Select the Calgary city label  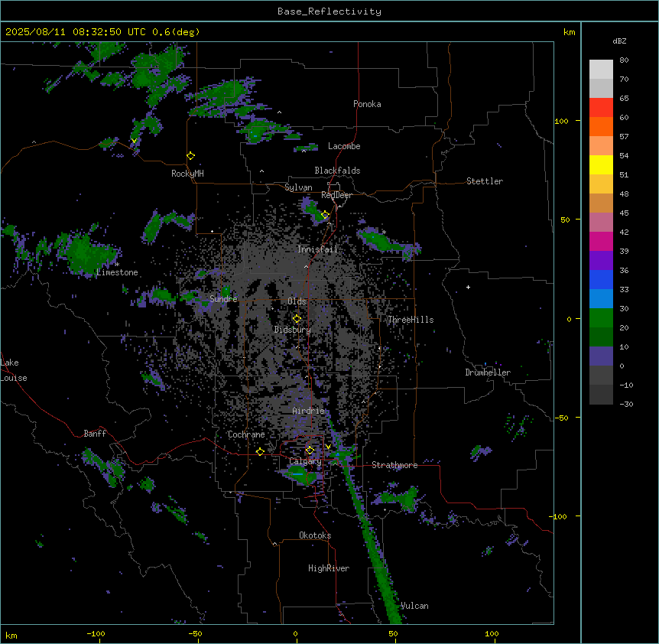(305, 461)
